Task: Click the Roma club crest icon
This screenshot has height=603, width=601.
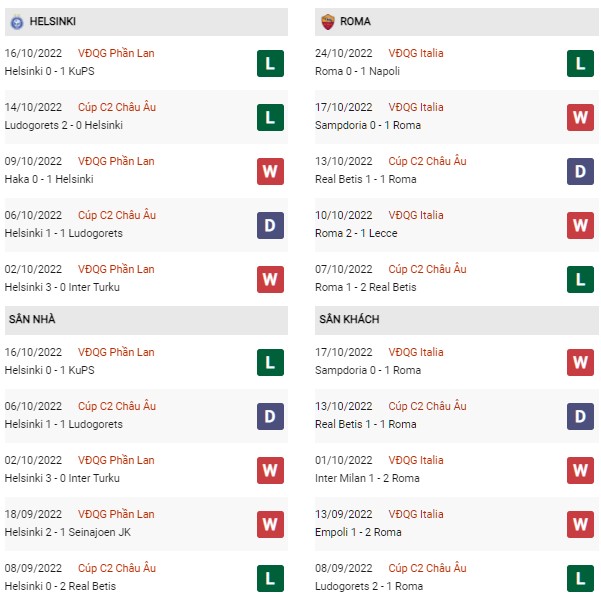Action: (328, 22)
